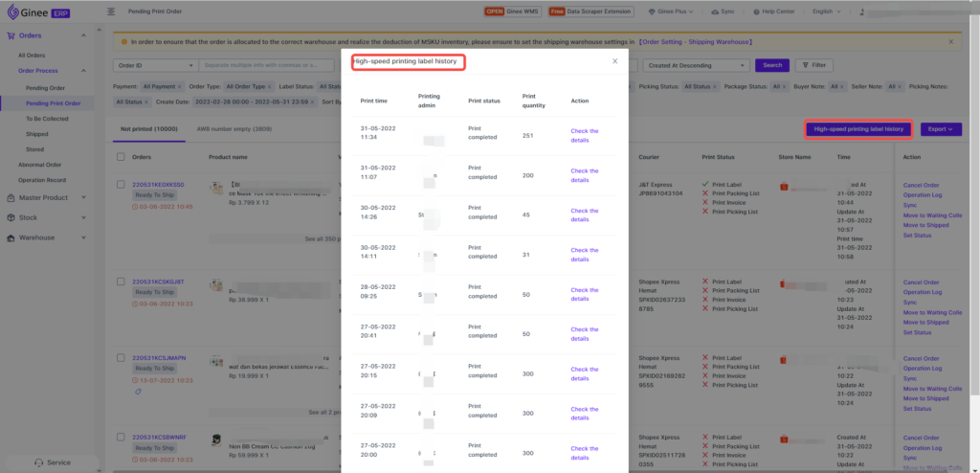Collapse the sidebar with the menu toggle icon
980x473 pixels.
pos(111,11)
